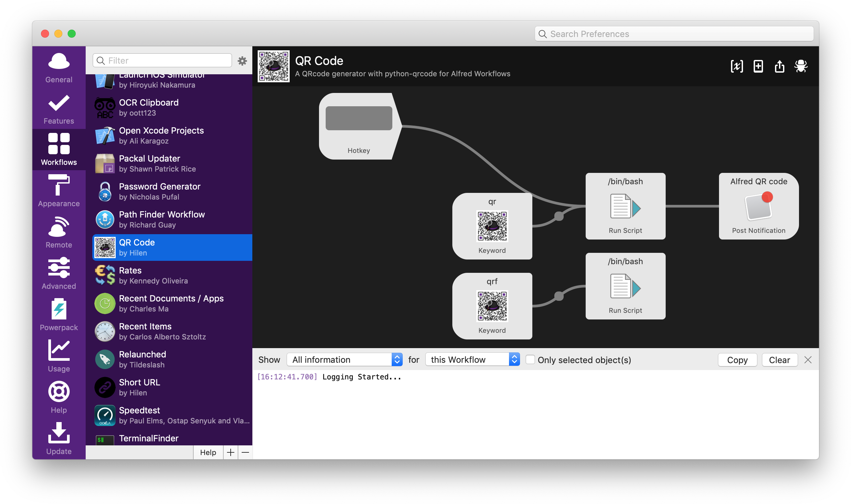Select Packal Updater workflow
The image size is (851, 504).
point(172,164)
